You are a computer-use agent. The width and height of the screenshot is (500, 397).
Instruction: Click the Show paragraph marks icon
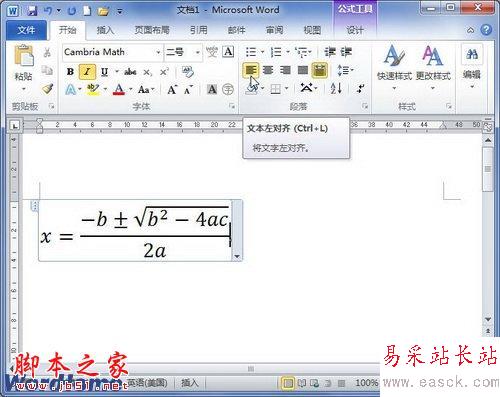[360, 89]
